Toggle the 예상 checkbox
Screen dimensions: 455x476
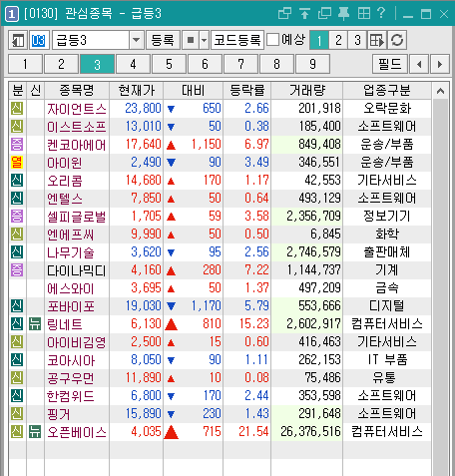pos(273,40)
